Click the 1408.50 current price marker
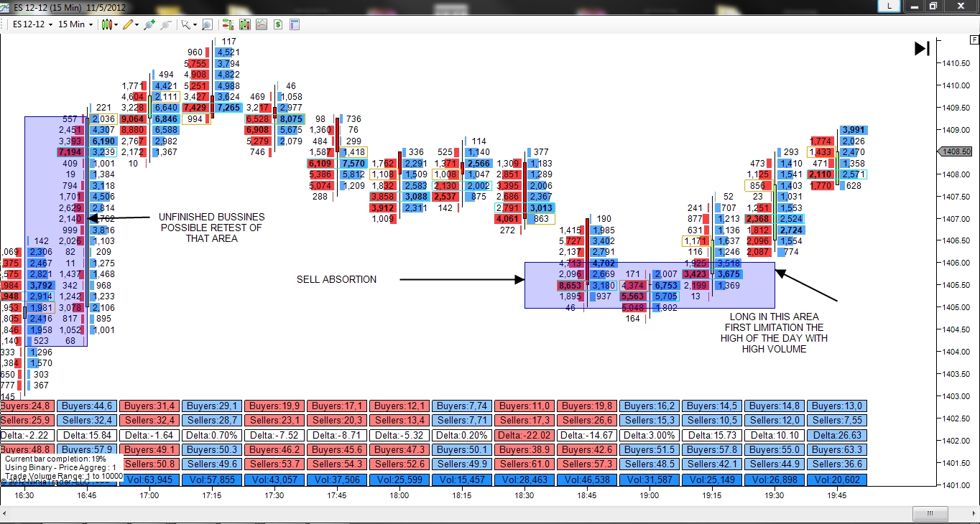 [957, 151]
